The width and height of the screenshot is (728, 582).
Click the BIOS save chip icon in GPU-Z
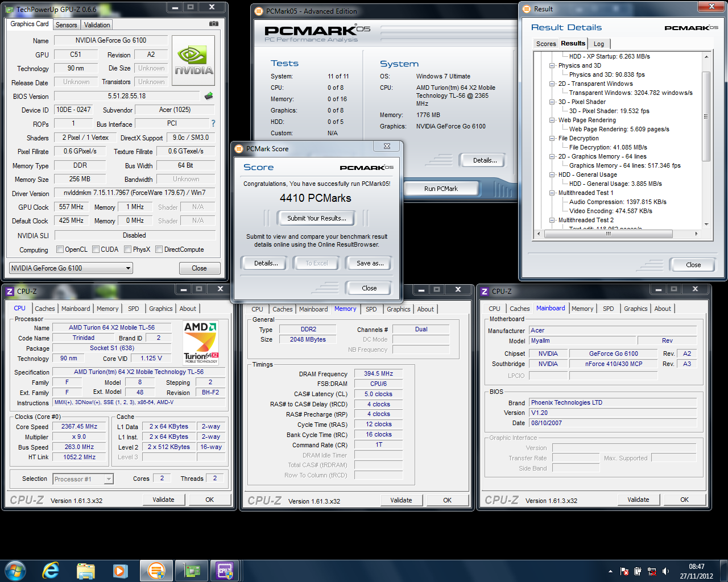coord(209,96)
